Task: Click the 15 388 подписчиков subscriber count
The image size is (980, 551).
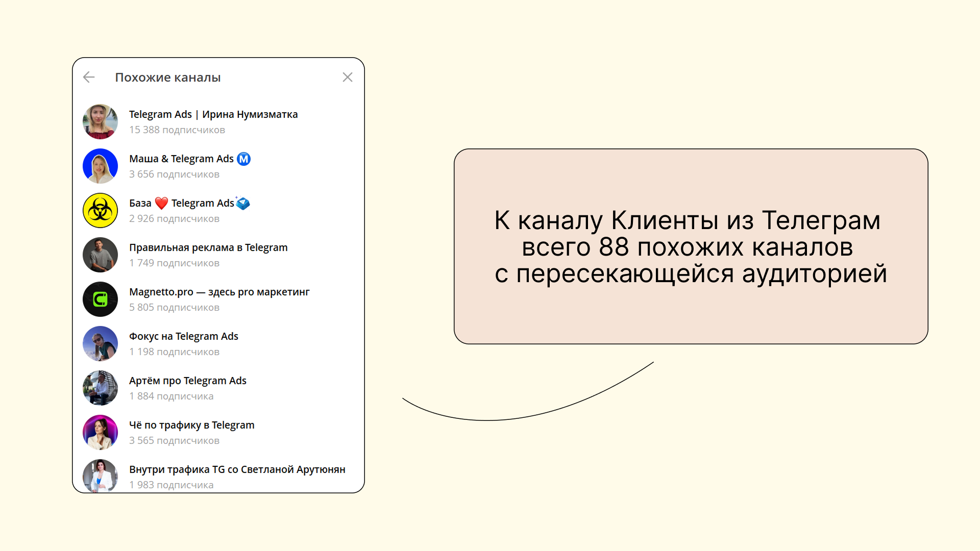Action: coord(177,130)
